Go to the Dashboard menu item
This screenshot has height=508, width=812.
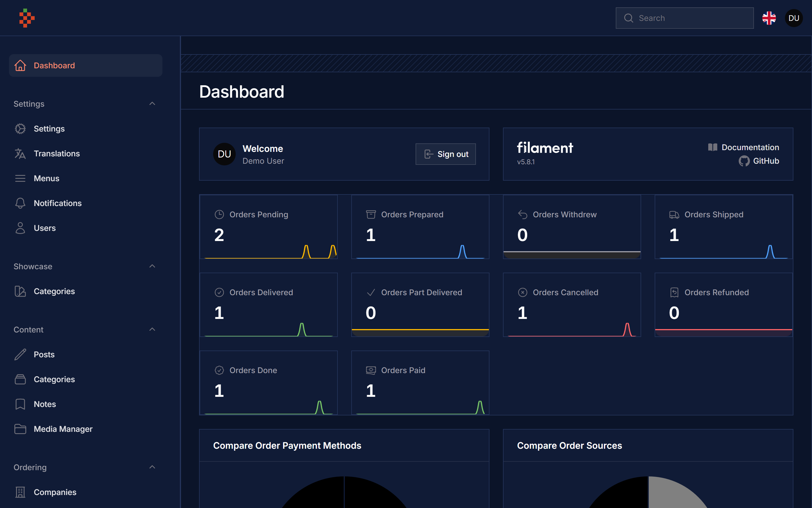(x=85, y=65)
